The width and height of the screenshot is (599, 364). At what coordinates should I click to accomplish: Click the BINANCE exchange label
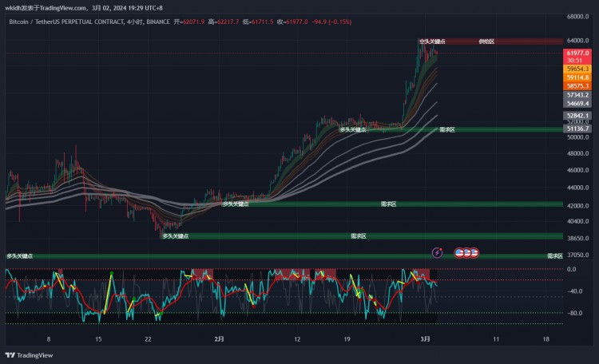(158, 22)
